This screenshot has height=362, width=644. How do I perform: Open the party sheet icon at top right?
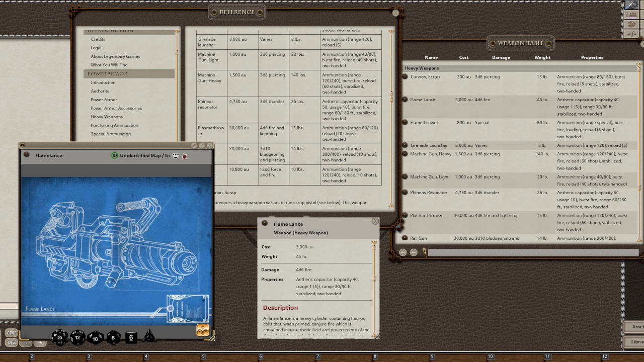(x=632, y=16)
